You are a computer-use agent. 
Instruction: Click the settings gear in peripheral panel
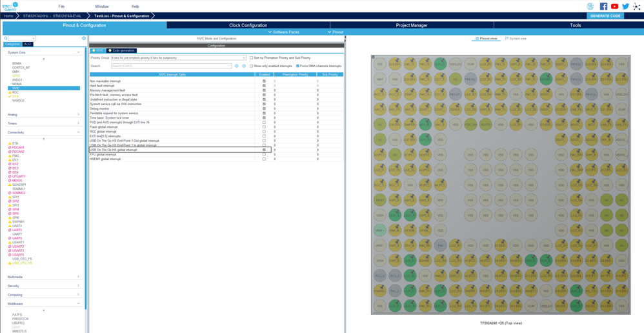[83, 39]
